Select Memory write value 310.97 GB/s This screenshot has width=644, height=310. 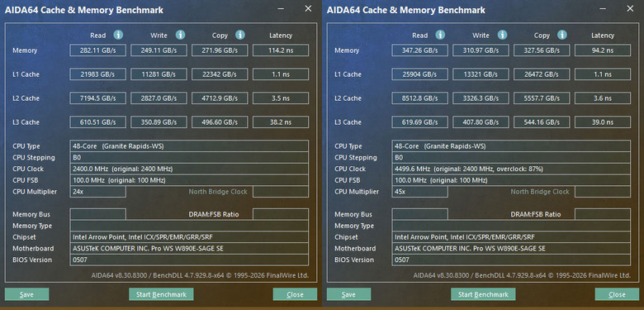tap(481, 50)
